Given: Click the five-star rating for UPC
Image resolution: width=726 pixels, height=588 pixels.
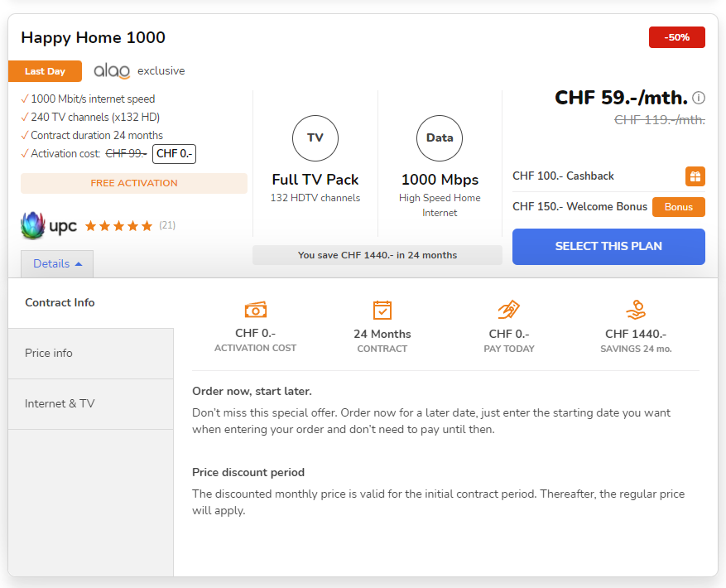Looking at the screenshot, I should coord(118,225).
